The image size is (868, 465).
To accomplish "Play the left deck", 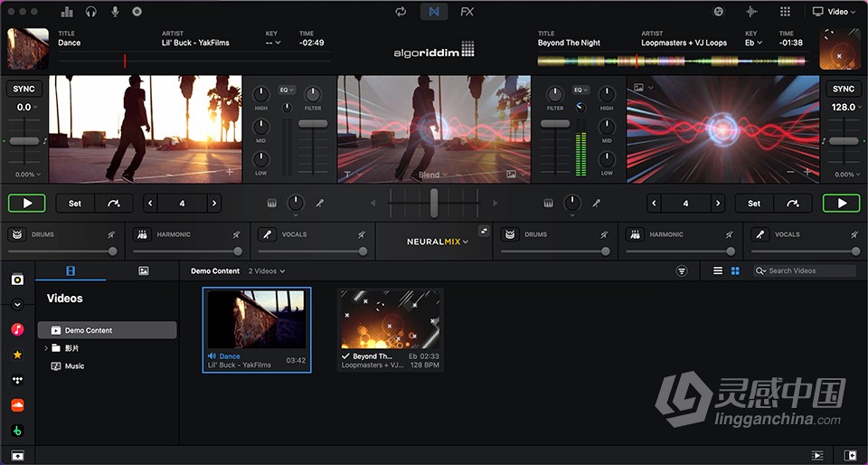I will [26, 204].
